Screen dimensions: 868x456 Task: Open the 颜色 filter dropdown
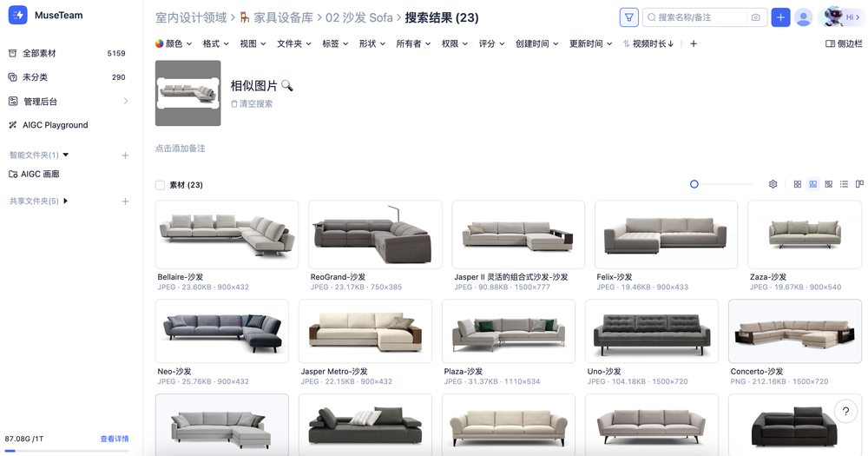(174, 43)
